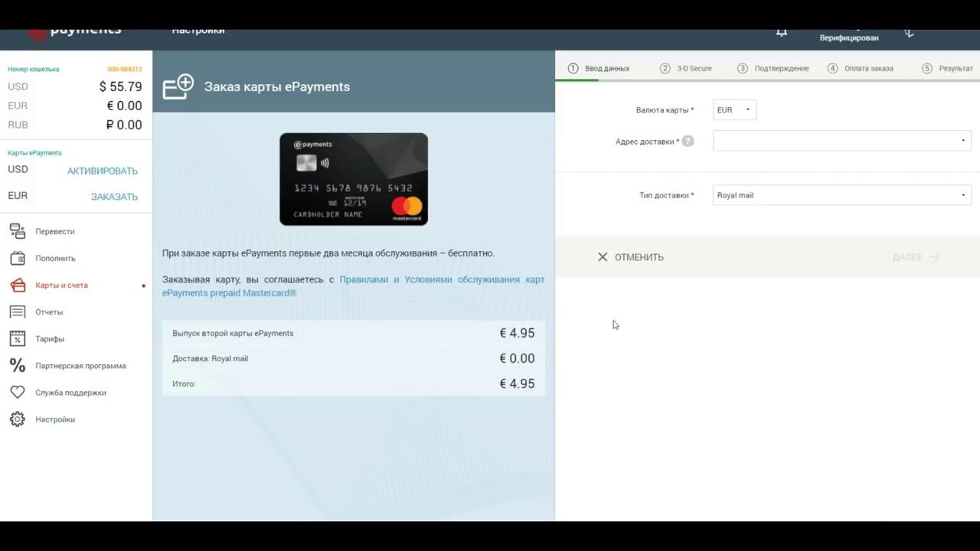This screenshot has height=551, width=980.
Task: Open the Валюта карты EUR dropdown
Action: (734, 110)
